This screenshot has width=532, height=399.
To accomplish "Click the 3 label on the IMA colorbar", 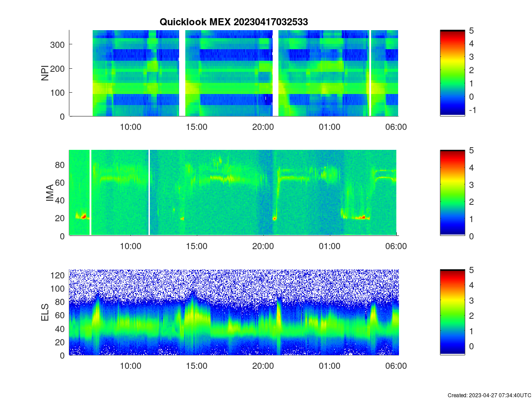I will click(x=471, y=184).
